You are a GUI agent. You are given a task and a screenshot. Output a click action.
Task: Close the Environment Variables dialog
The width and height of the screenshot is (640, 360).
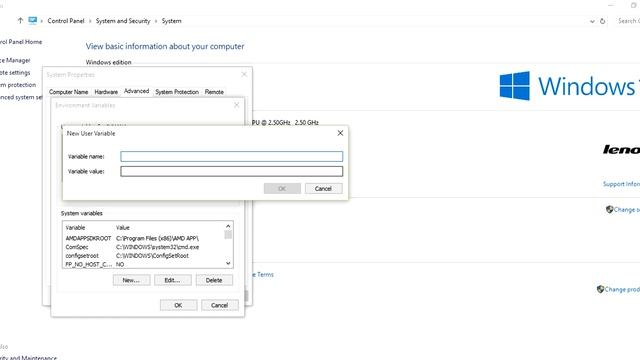pos(237,105)
